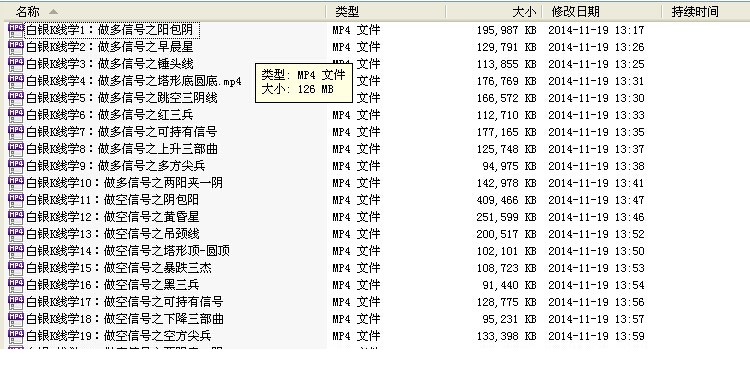Click size value 129,791 KB
This screenshot has width=750, height=372.
click(x=507, y=47)
